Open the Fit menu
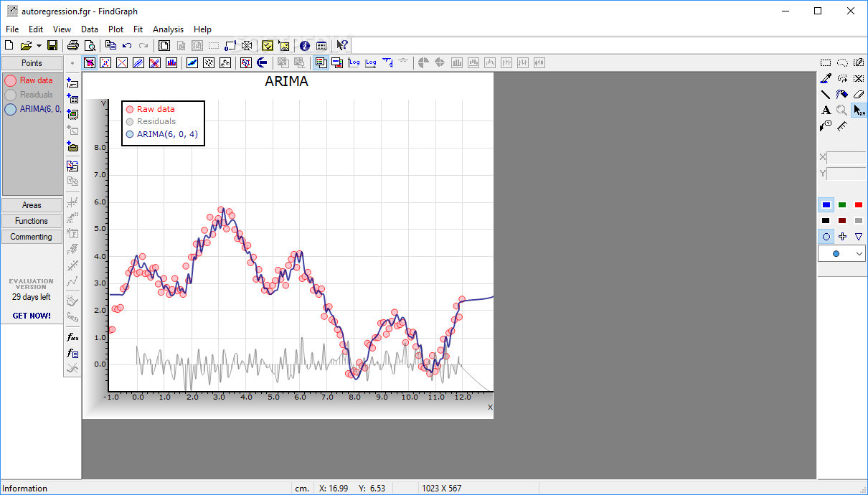This screenshot has width=868, height=495. pyautogui.click(x=138, y=29)
